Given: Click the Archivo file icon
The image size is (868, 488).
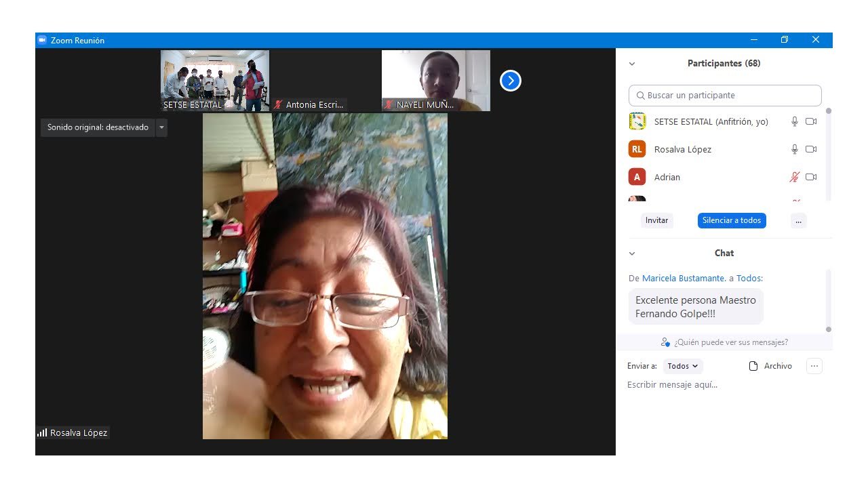Looking at the screenshot, I should (753, 366).
